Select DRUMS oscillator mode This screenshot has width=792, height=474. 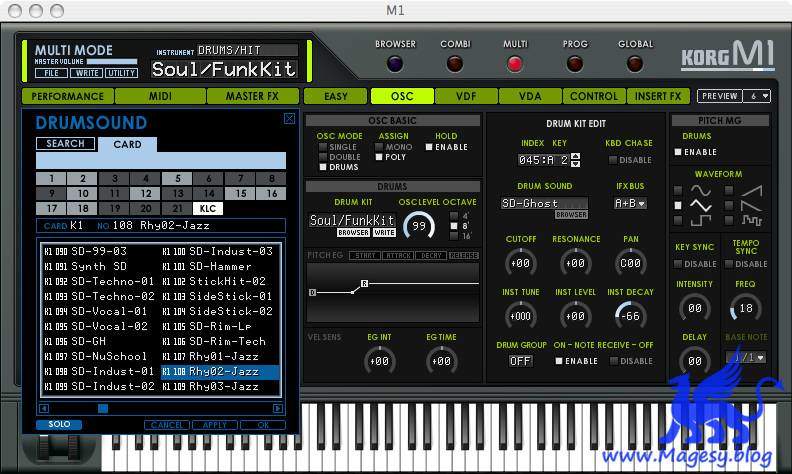(x=323, y=167)
